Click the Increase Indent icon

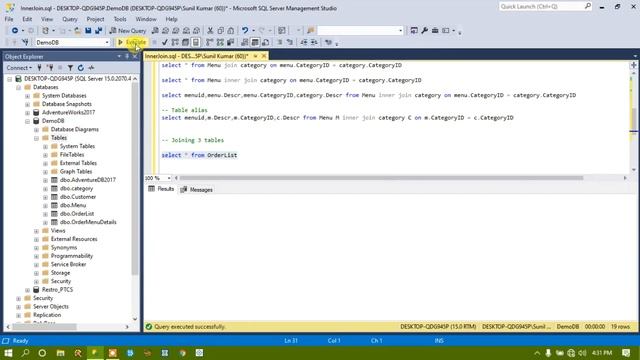pyautogui.click(x=314, y=42)
